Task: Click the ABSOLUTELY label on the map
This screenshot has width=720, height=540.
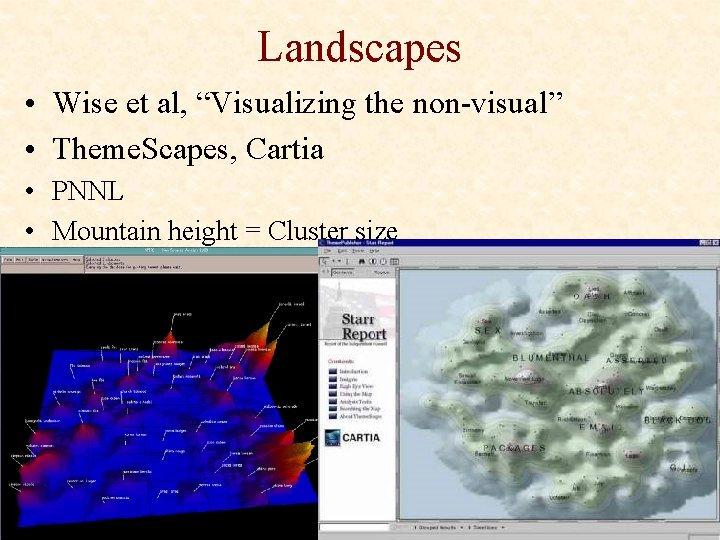Action: pyautogui.click(x=606, y=392)
